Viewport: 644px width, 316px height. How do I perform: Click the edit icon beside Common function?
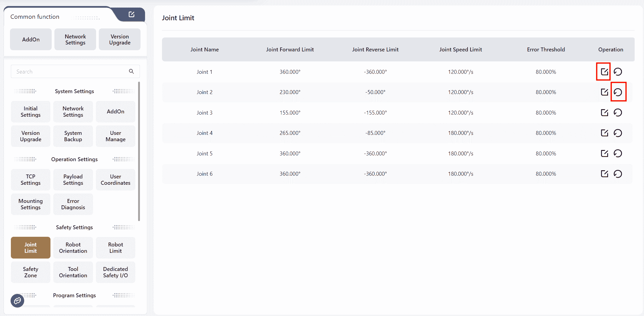[131, 15]
